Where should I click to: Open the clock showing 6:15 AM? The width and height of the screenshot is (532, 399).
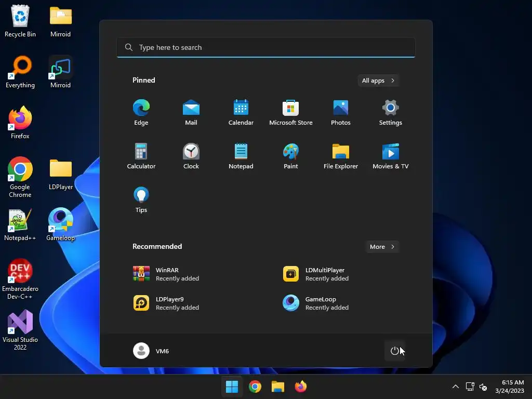(510, 387)
